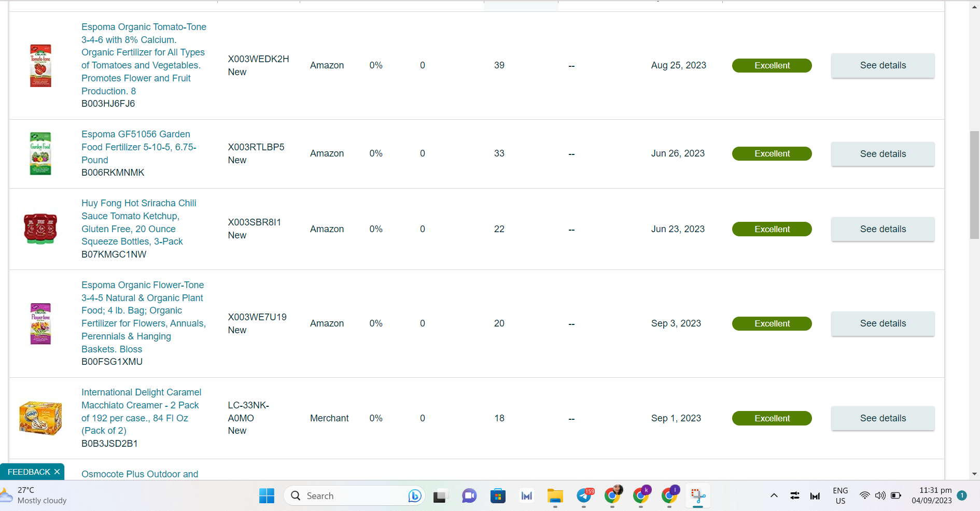
Task: Click the date Sep 3, 2023
Action: pyautogui.click(x=676, y=323)
